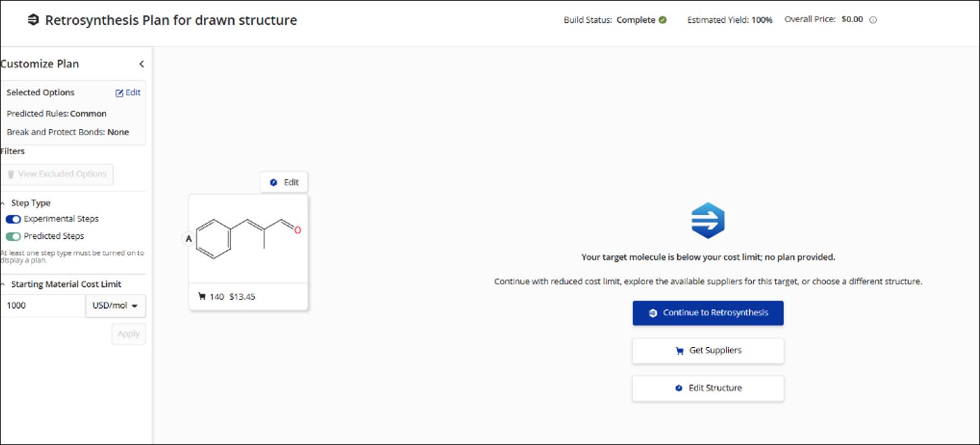This screenshot has height=445, width=980.
Task: Click the Apply button
Action: [x=128, y=334]
